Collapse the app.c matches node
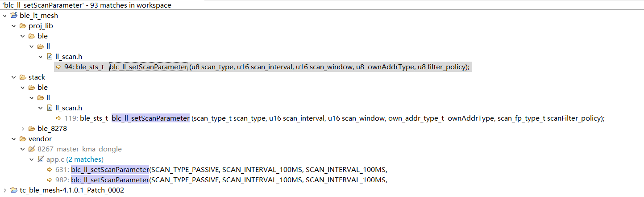Image resolution: width=644 pixels, height=197 pixels. coord(32,159)
